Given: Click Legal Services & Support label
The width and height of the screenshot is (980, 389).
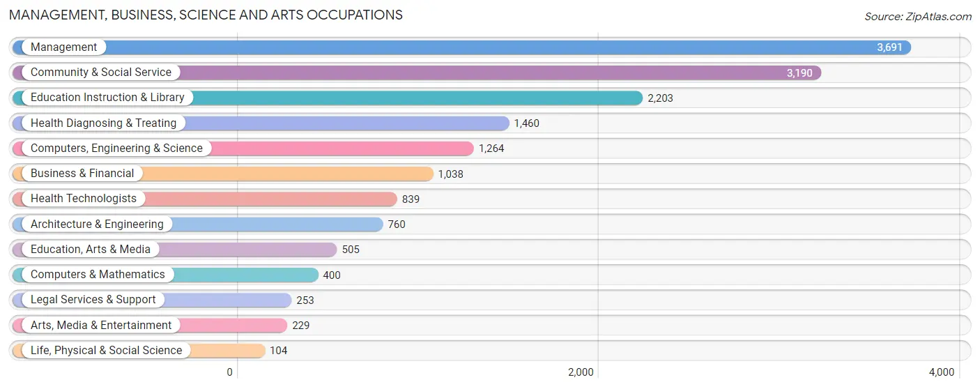Looking at the screenshot, I should pyautogui.click(x=93, y=300).
